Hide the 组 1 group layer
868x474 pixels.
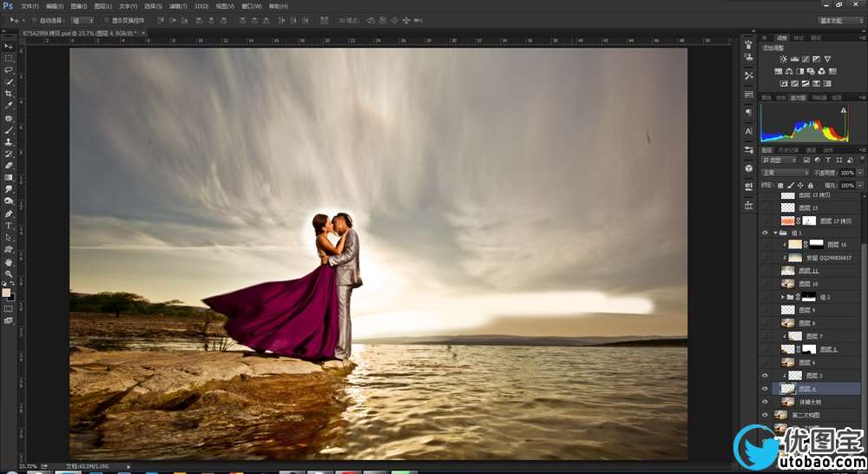click(x=765, y=234)
